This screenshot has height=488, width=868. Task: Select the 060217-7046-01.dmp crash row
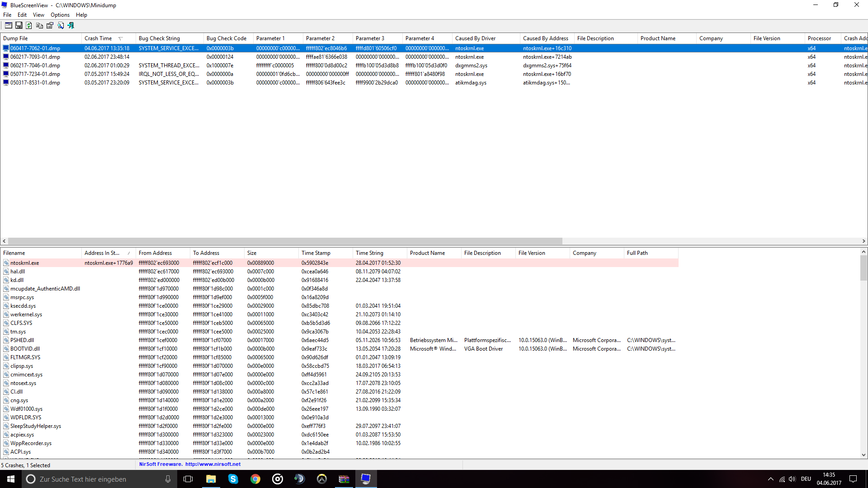(35, 66)
